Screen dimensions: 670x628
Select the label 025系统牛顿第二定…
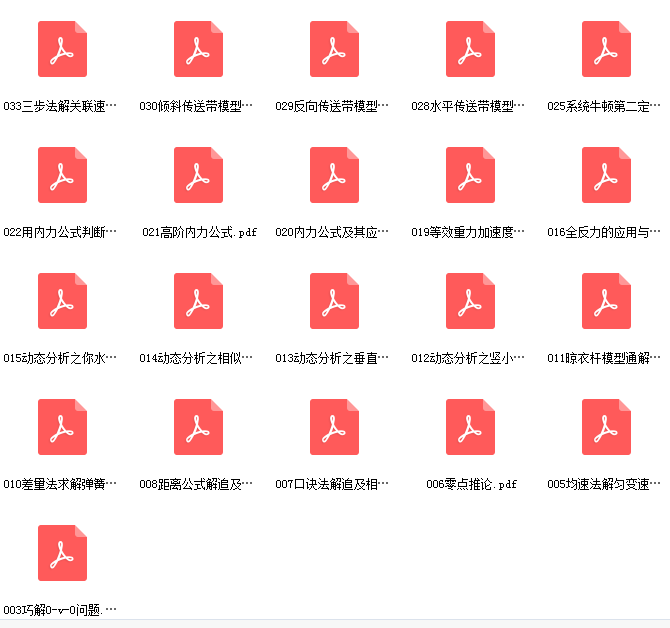604,106
